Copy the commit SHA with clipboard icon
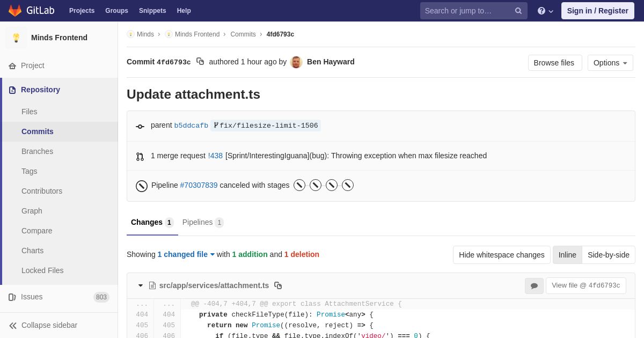This screenshot has width=644, height=338. (x=200, y=62)
